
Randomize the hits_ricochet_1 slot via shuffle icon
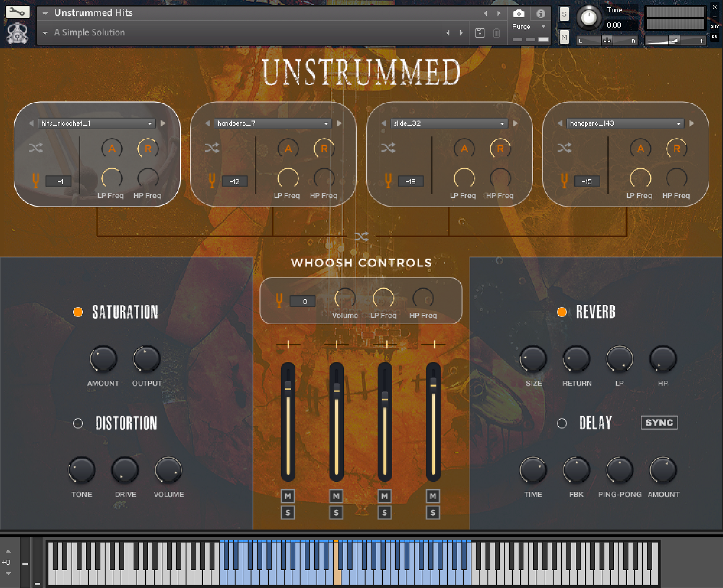36,148
